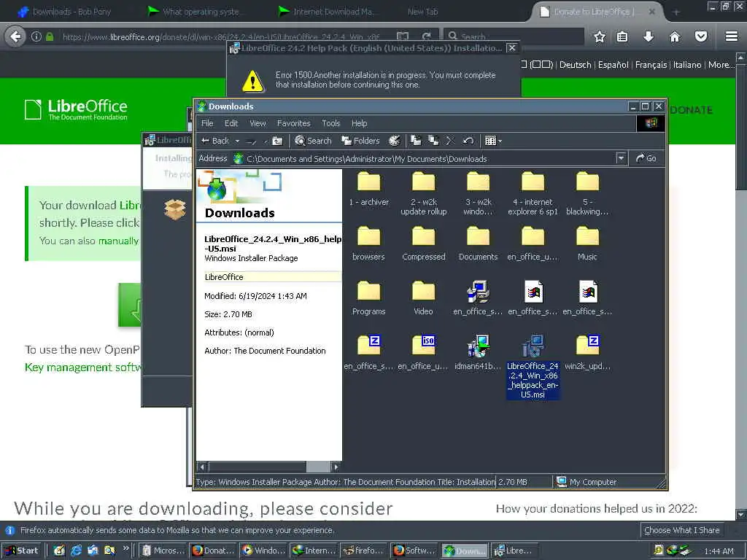Launch Internet Explorer from quick launch
The height and width of the screenshot is (560, 747).
76,551
